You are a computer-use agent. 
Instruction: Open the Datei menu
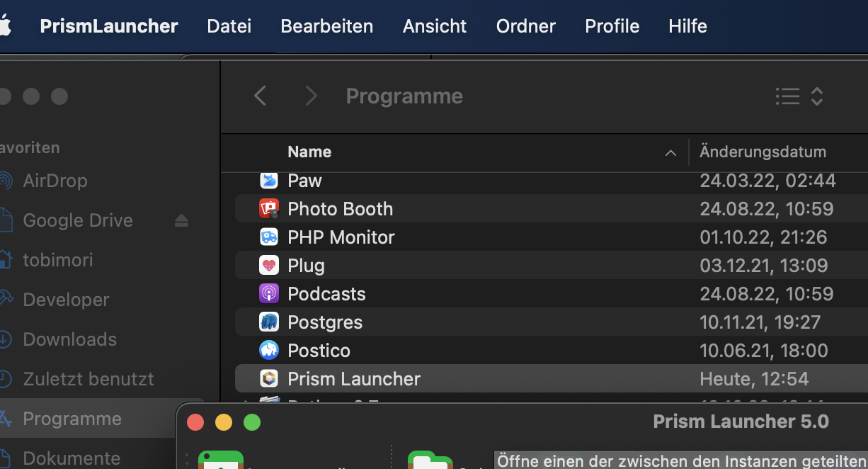point(229,26)
